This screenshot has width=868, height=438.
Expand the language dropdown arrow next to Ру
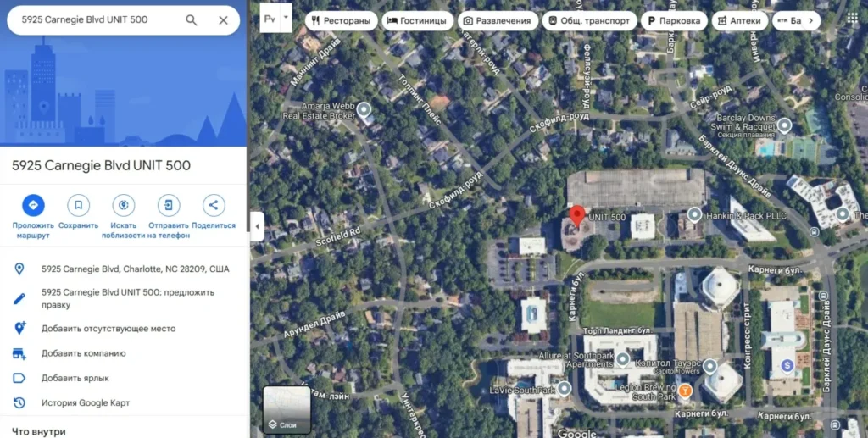(x=287, y=18)
